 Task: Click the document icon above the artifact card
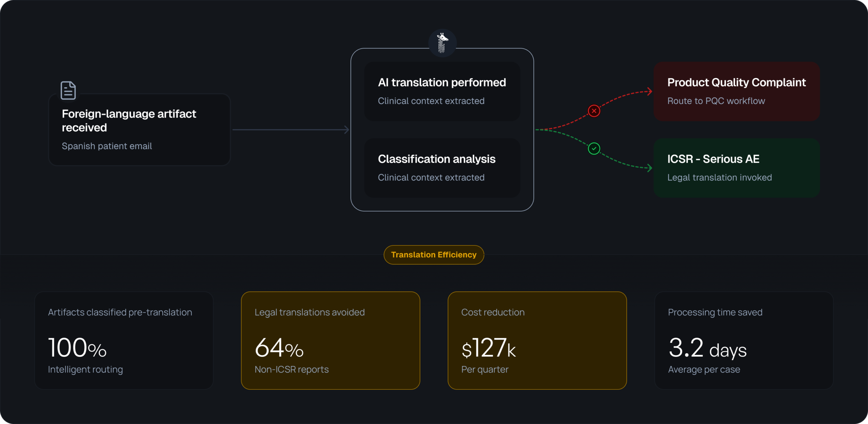click(68, 90)
